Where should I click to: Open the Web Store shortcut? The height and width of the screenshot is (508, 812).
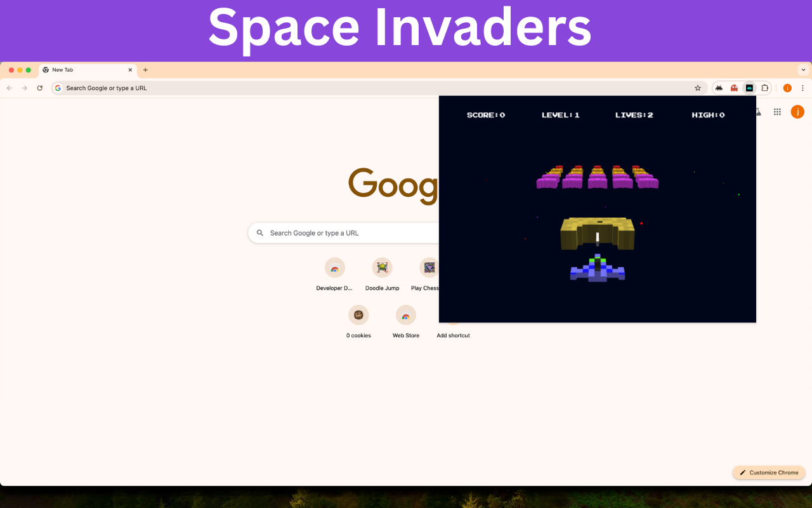[x=406, y=322]
